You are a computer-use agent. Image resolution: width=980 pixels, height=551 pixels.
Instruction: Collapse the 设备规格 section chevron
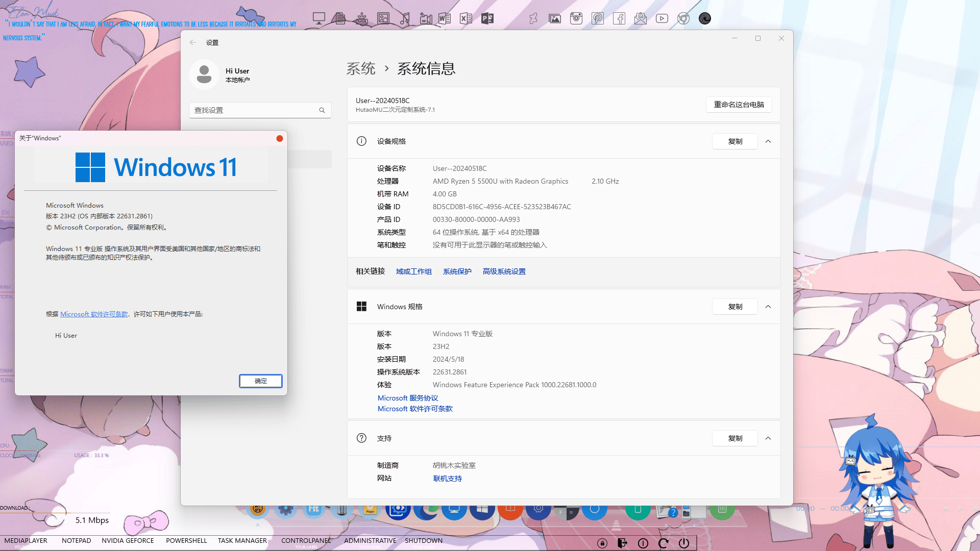click(x=768, y=141)
